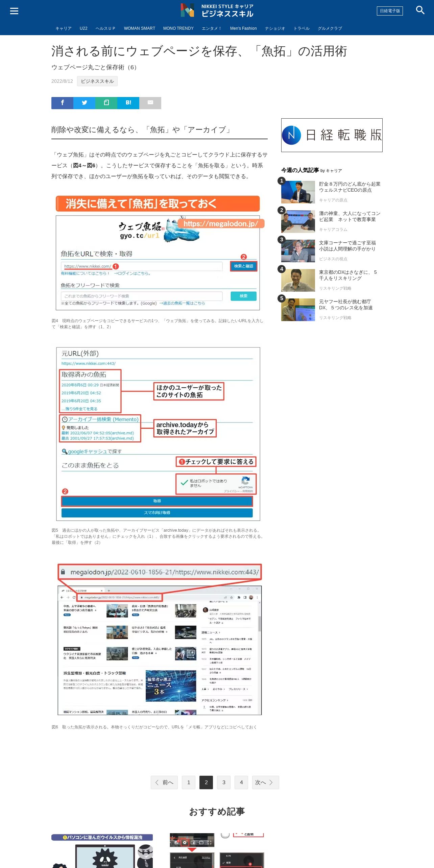Open MONO TRENDY nav item
The width and height of the screenshot is (434, 868).
[178, 28]
